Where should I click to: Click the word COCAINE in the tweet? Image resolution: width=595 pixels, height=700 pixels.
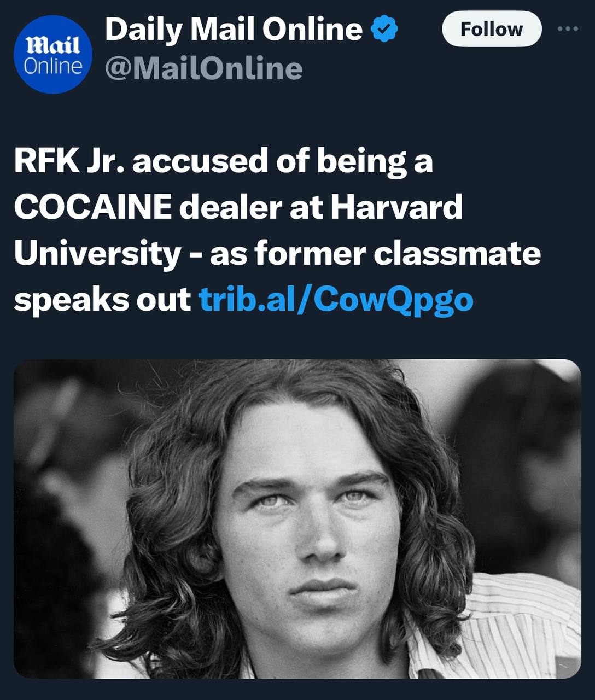tap(92, 208)
